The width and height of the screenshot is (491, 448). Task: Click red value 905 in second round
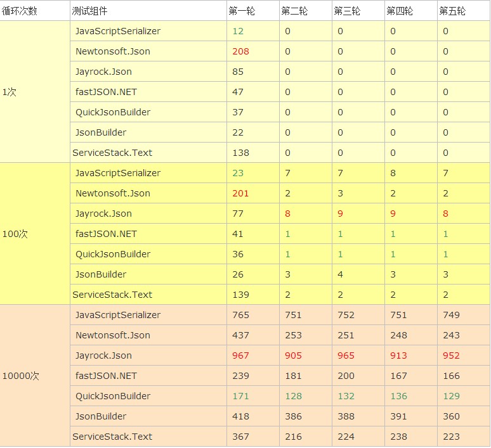pyautogui.click(x=293, y=355)
